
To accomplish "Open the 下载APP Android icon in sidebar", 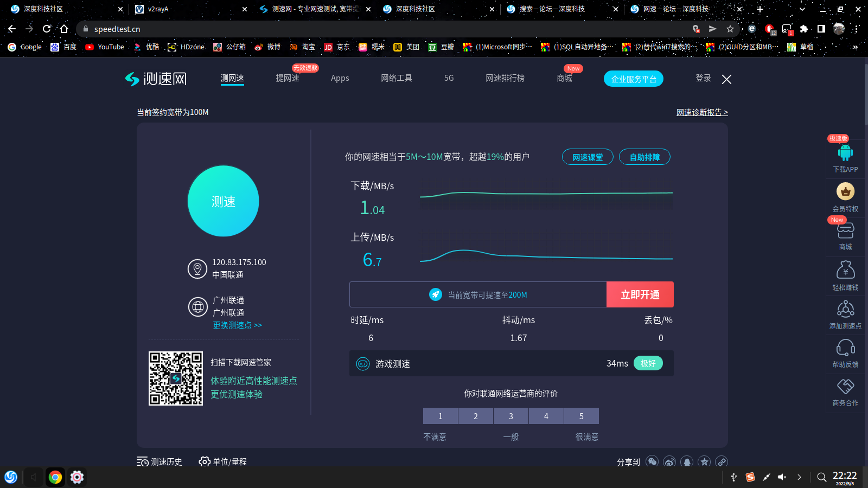I will [845, 152].
